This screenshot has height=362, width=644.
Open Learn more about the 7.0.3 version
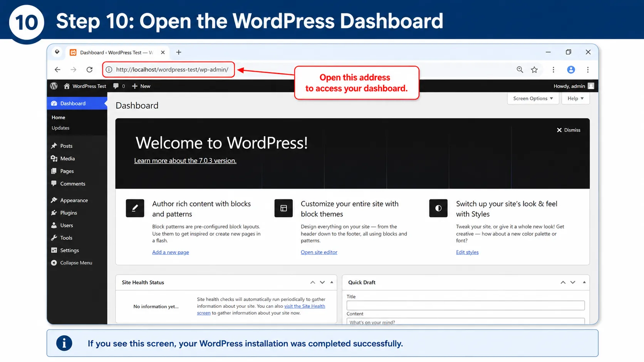pos(185,161)
